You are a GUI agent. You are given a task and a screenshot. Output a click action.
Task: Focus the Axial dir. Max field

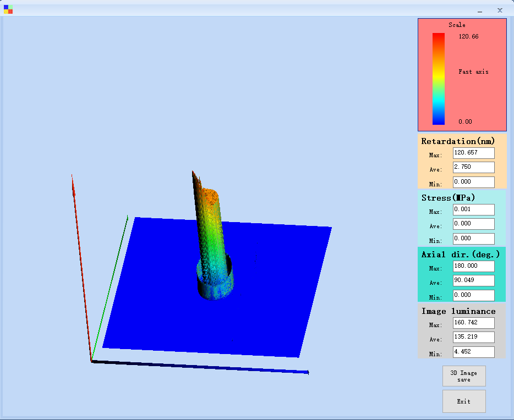coord(473,266)
